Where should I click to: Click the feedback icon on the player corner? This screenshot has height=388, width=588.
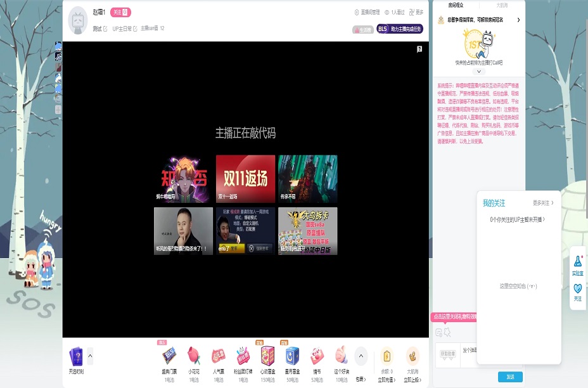[x=419, y=49]
